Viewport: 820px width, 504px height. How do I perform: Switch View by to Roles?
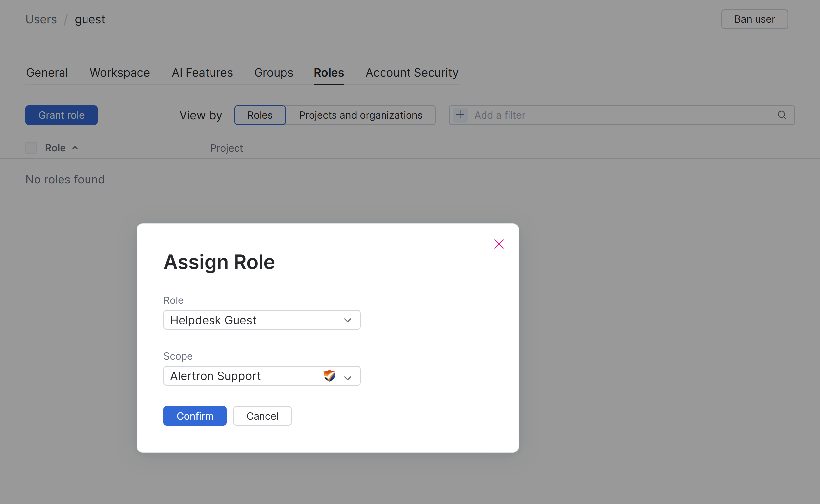click(x=260, y=115)
